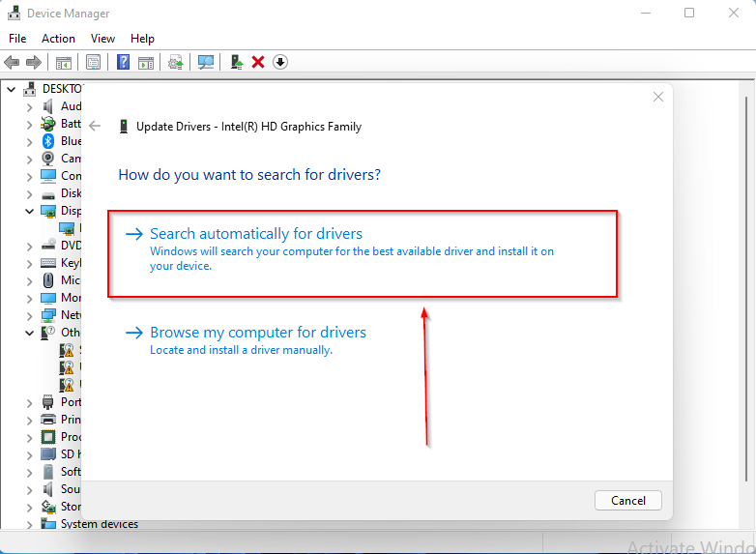Select the Ports category icon
This screenshot has width=756, height=554.
click(x=48, y=401)
